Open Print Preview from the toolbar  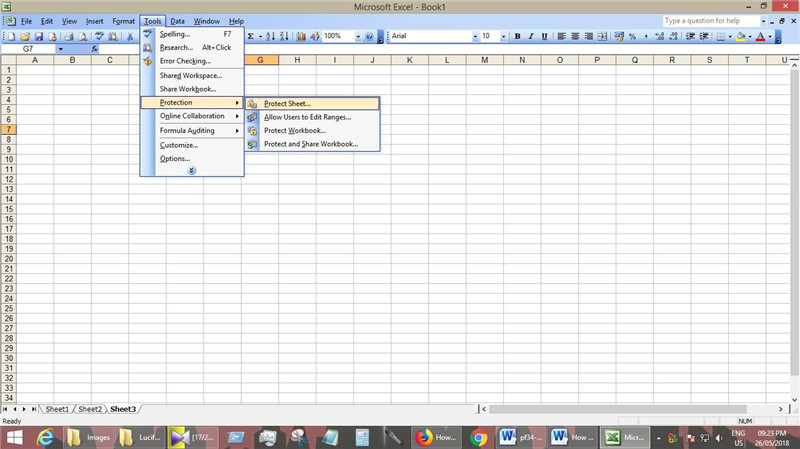pyautogui.click(x=83, y=36)
